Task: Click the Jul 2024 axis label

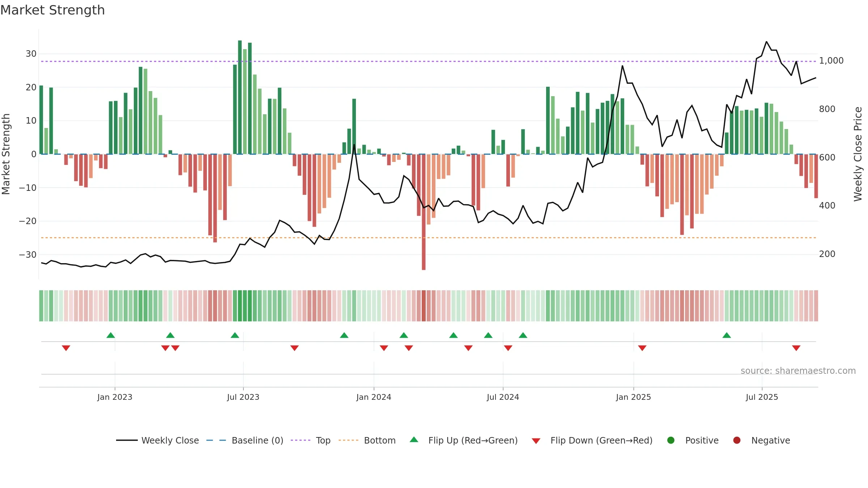Action: coord(503,397)
